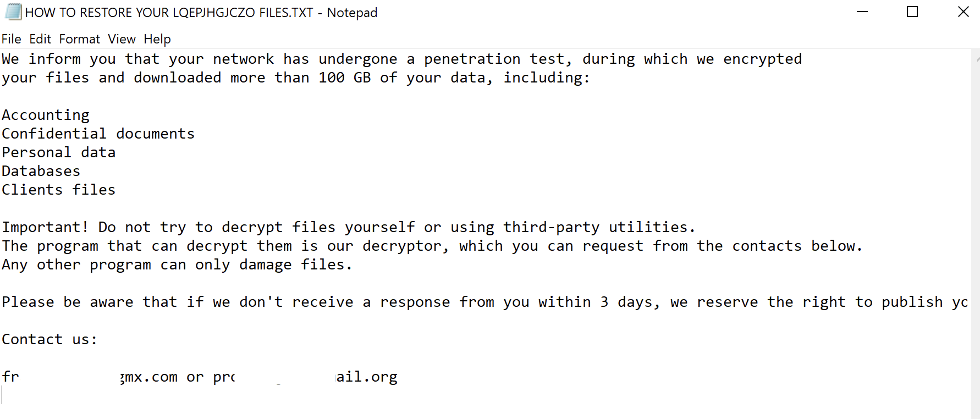Click the "Clients files" line
Screen dimensions: 980x419
(x=58, y=190)
